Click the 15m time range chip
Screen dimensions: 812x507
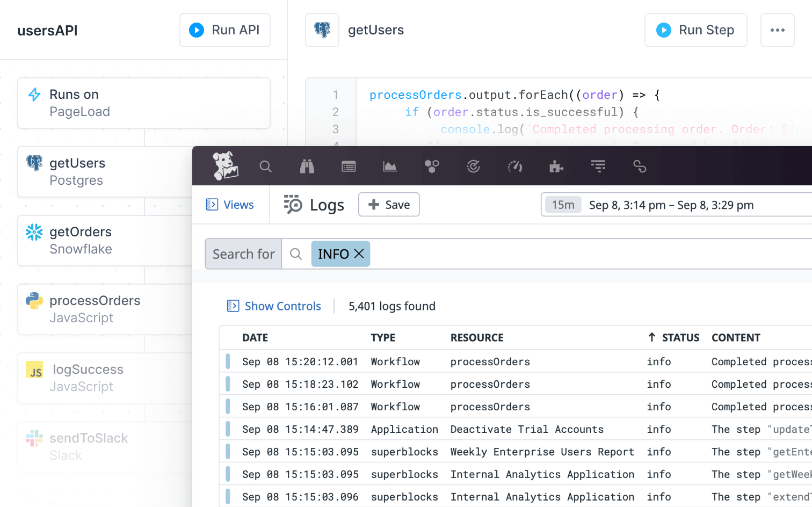tap(562, 205)
